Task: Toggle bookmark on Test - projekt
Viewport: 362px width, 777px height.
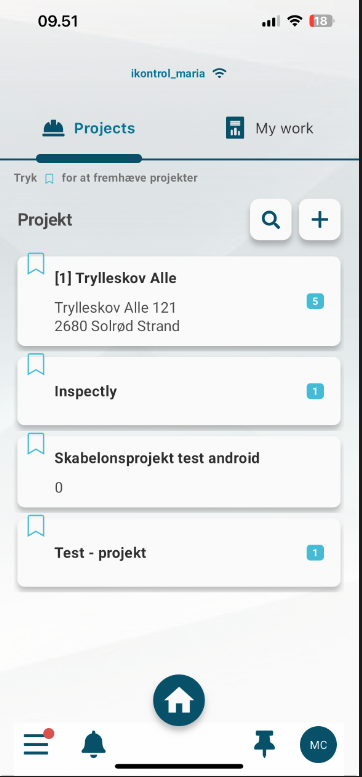Action: [36, 526]
